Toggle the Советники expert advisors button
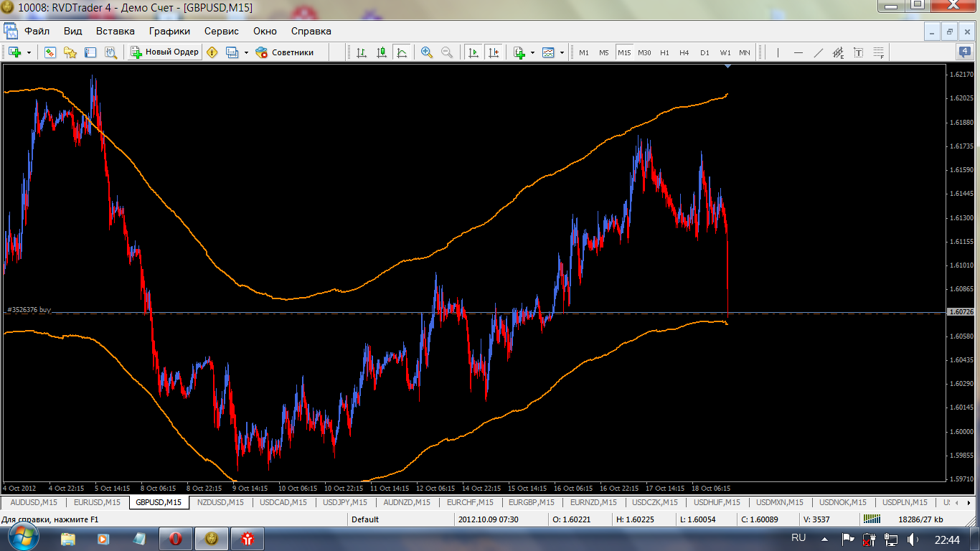The height and width of the screenshot is (551, 980). pyautogui.click(x=285, y=52)
